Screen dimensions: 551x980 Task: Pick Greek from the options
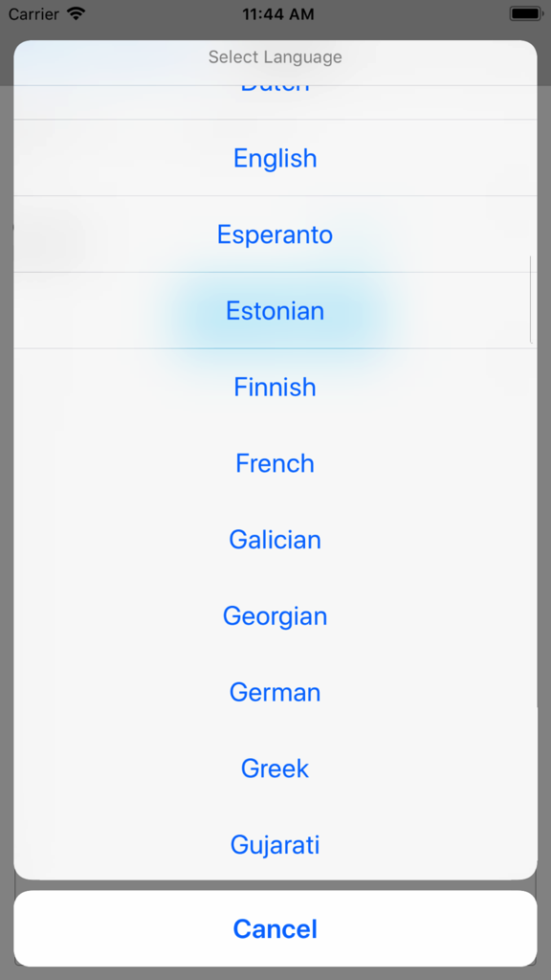[x=275, y=768]
